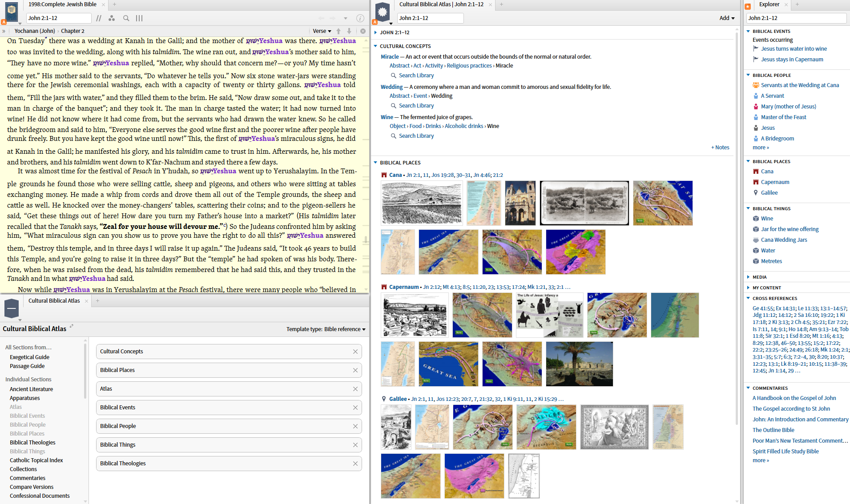The image size is (850, 504).
Task: Collapse COMMENTARIES section in Explorer
Action: point(748,388)
